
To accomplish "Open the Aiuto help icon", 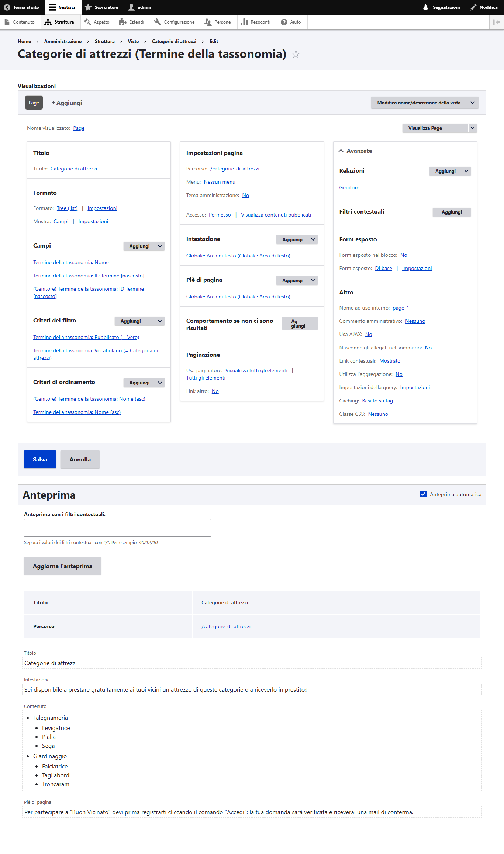I will click(284, 22).
